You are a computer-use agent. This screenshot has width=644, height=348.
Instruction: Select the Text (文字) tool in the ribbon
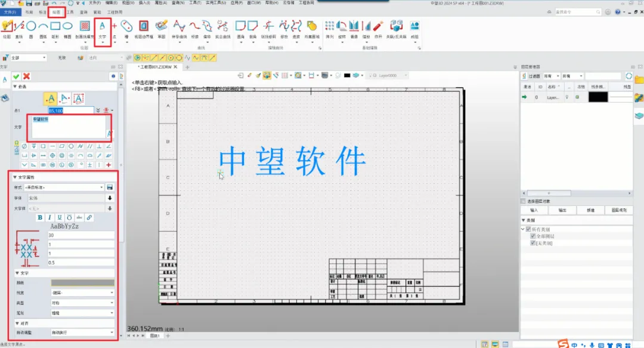[x=103, y=27]
